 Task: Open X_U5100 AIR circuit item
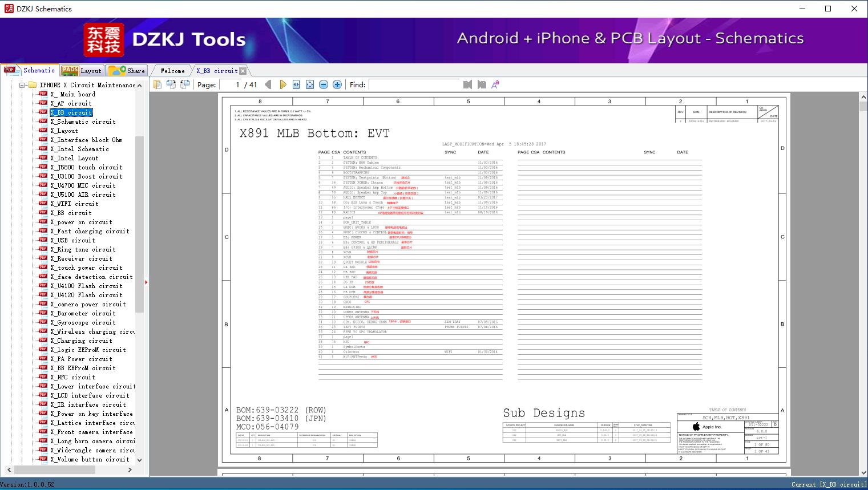(83, 195)
